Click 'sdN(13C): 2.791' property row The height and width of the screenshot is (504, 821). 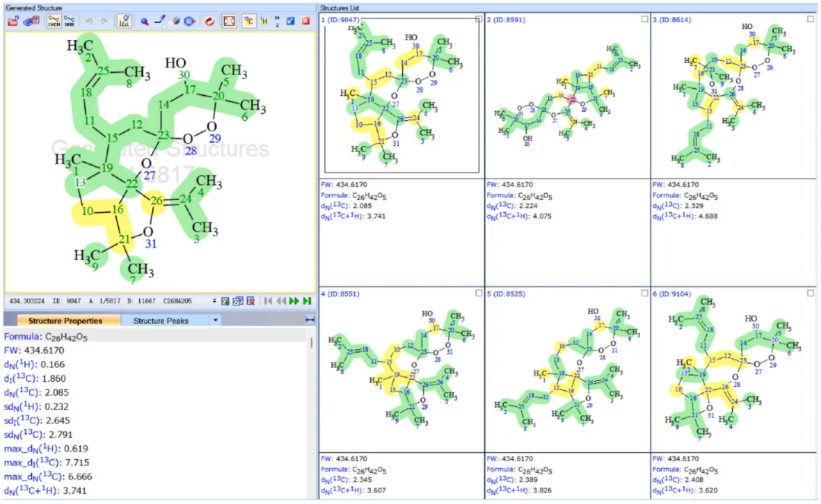[38, 434]
